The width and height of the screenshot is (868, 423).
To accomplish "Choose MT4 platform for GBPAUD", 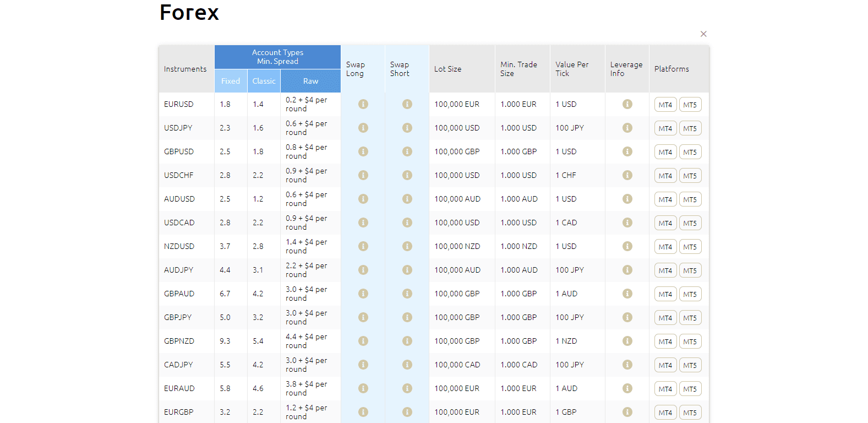I will (665, 294).
